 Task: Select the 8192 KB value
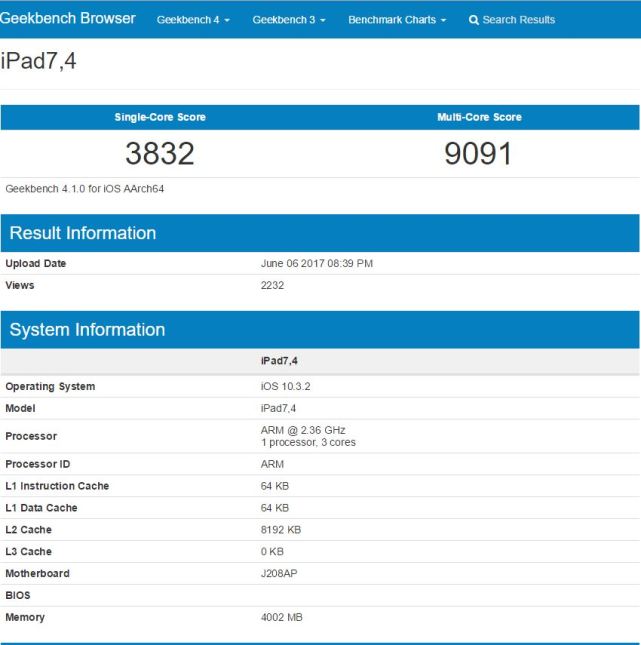281,529
